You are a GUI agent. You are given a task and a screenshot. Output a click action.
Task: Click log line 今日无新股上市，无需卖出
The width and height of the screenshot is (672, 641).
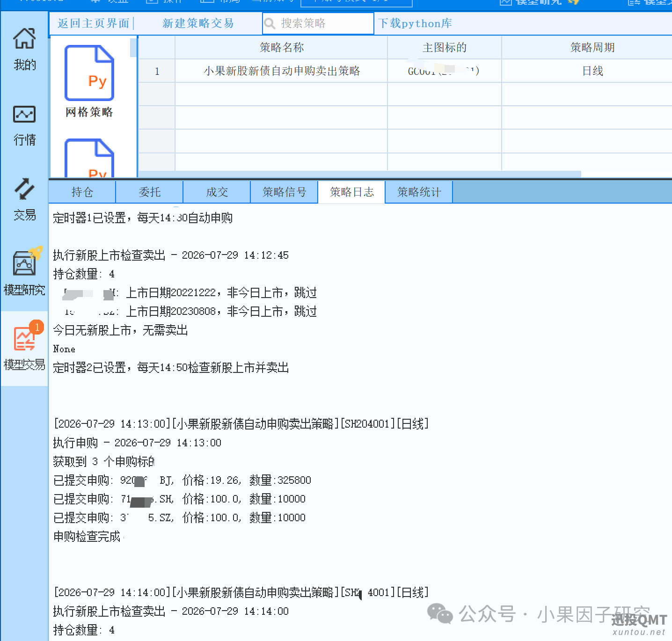[x=120, y=330]
